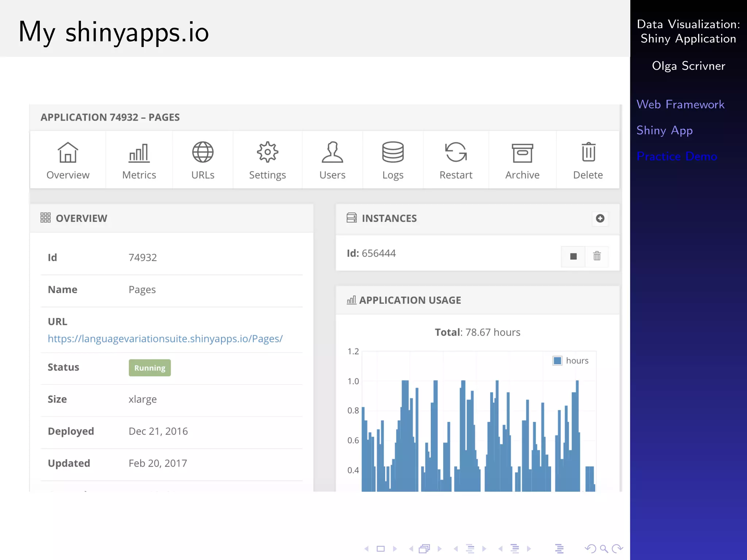Click the beamer go-back circular arrow
Screen dimensions: 747x560
[x=590, y=549]
